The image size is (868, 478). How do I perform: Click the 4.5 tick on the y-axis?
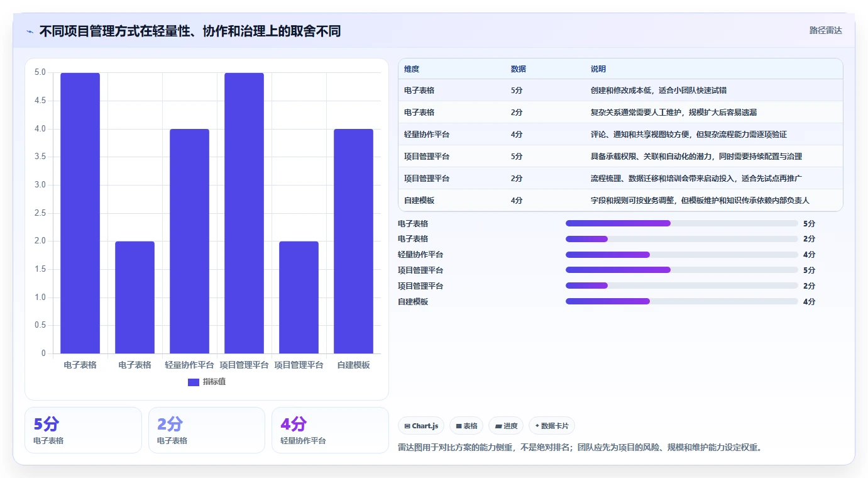point(40,101)
